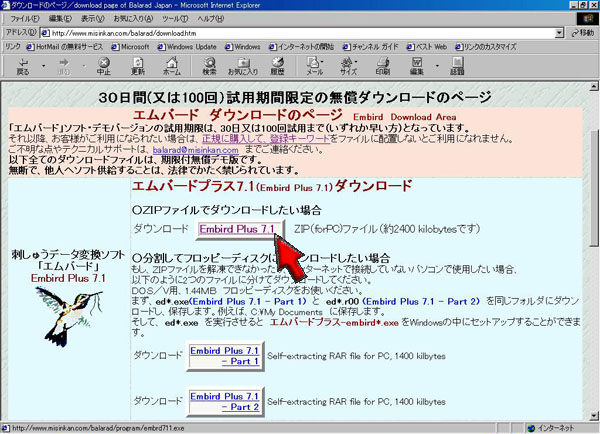This screenshot has width=600, height=434.
Task: Click the Internet Explorer title bar icon
Action: point(5,5)
